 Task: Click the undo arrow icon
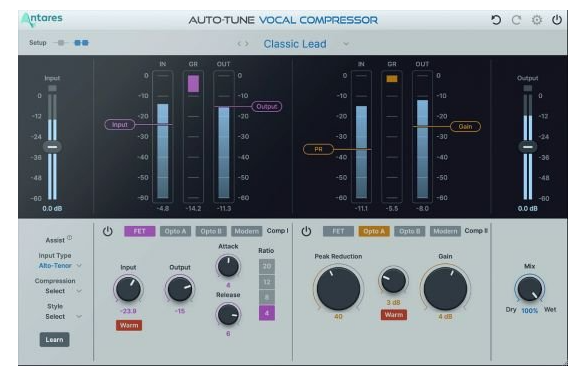(x=496, y=20)
